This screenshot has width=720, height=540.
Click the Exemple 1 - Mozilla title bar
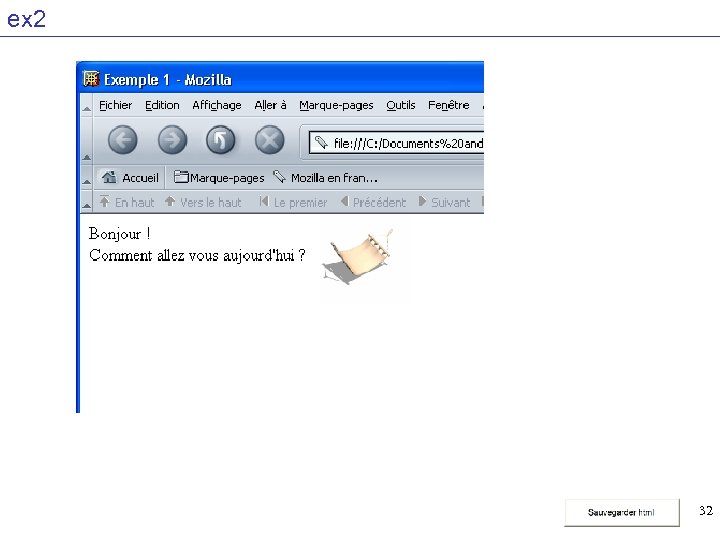[280, 79]
